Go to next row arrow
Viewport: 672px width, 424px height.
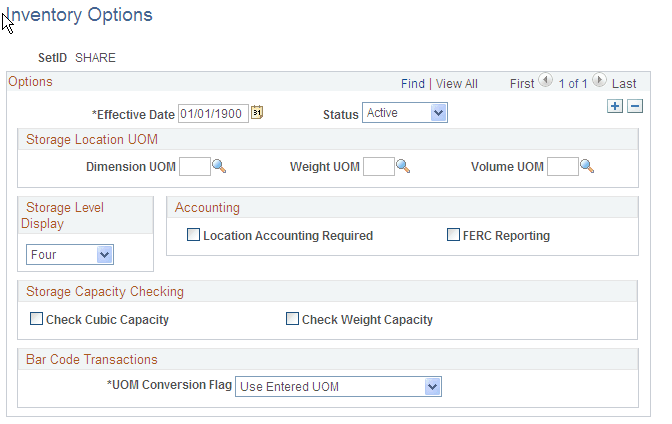point(599,83)
